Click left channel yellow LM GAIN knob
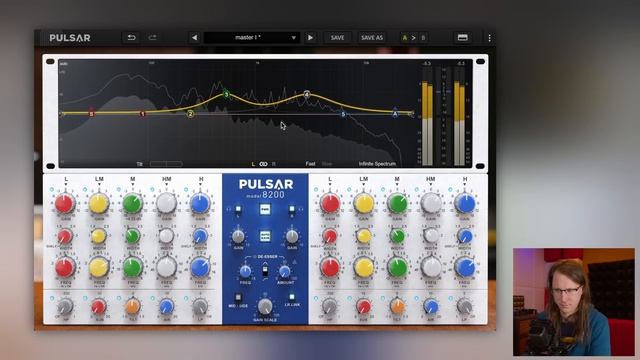 [x=99, y=204]
